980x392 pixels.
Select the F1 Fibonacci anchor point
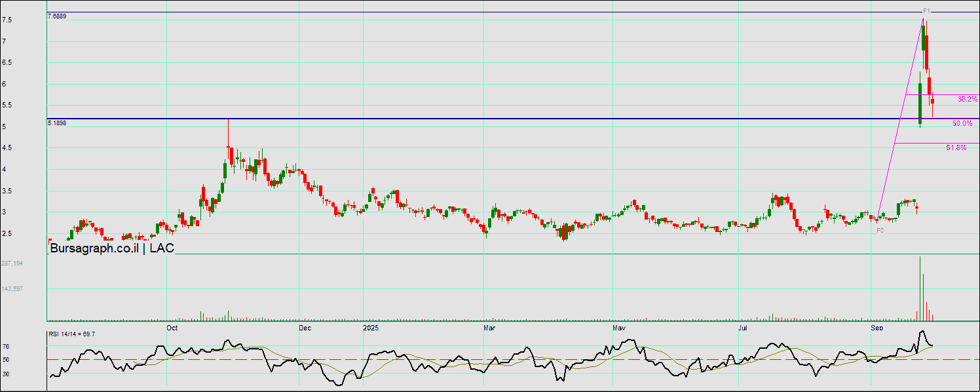pos(927,11)
